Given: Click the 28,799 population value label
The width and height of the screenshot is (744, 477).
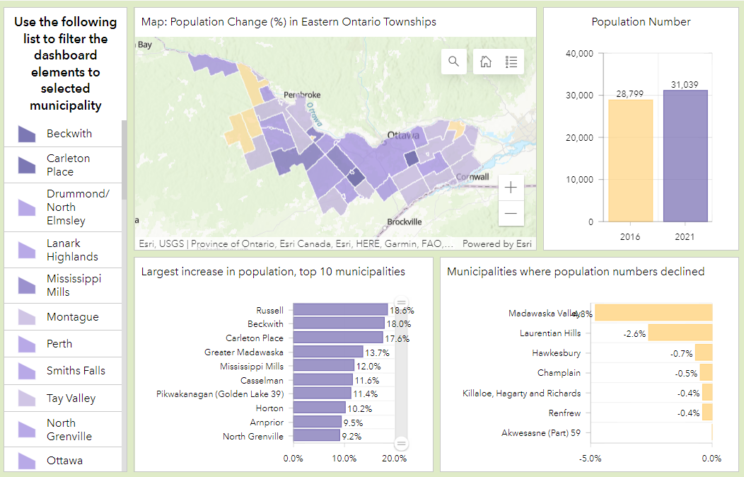Looking at the screenshot, I should tap(630, 94).
